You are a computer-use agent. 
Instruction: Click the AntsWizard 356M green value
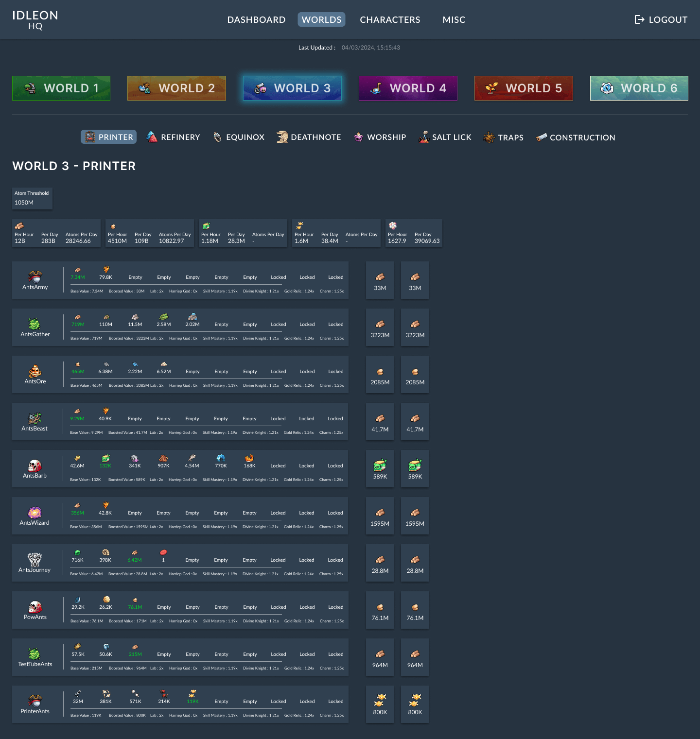77,513
